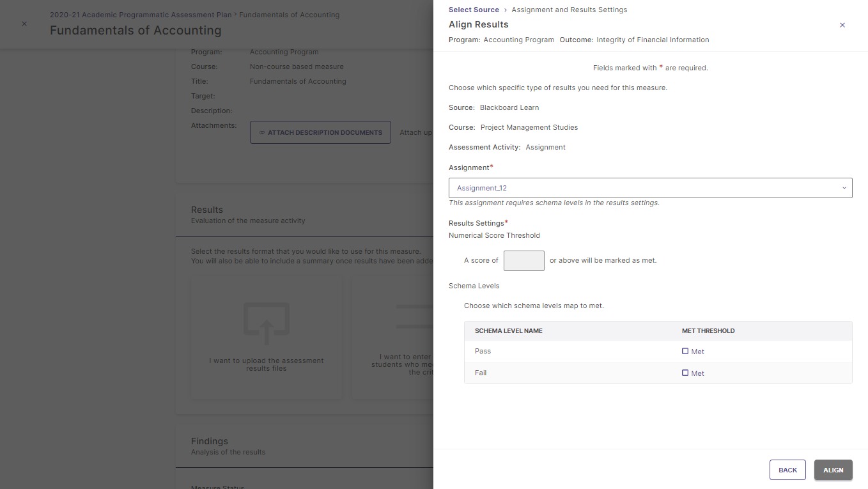The width and height of the screenshot is (868, 489).
Task: Click the Results section heading
Action: point(207,210)
